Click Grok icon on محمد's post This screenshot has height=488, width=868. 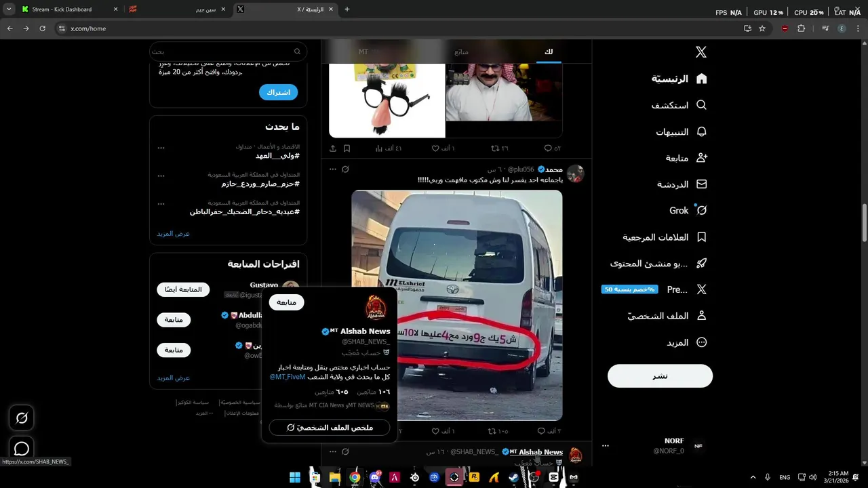[345, 169]
